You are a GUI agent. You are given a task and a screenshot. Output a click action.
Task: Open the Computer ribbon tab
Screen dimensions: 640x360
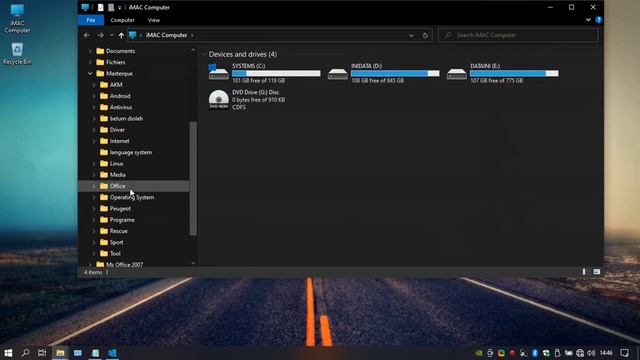(x=122, y=20)
